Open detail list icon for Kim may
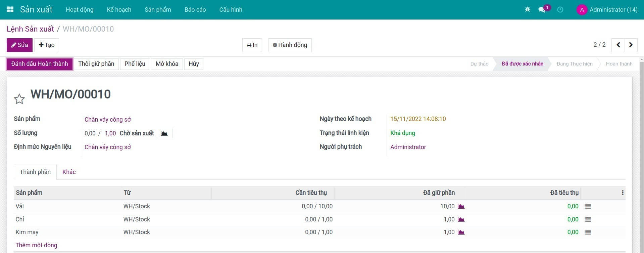The height and width of the screenshot is (253, 644). (588, 232)
